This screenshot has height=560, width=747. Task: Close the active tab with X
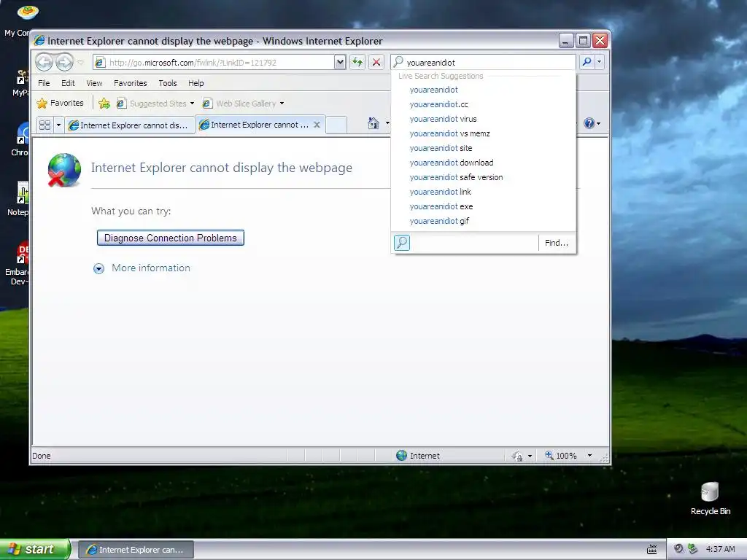coord(317,125)
